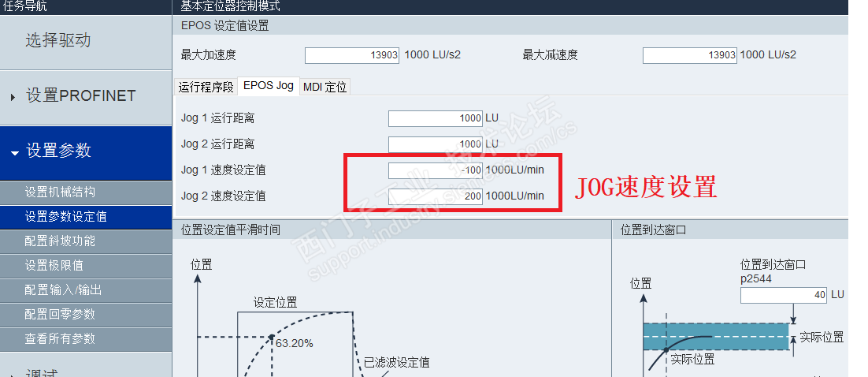This screenshot has width=868, height=377.
Task: Click the Jog 1 运行距离 label
Action: pos(217,118)
